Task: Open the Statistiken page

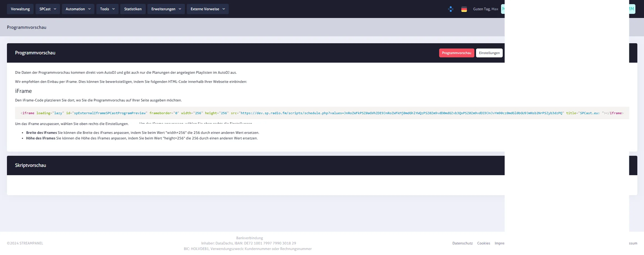Action: click(x=133, y=9)
